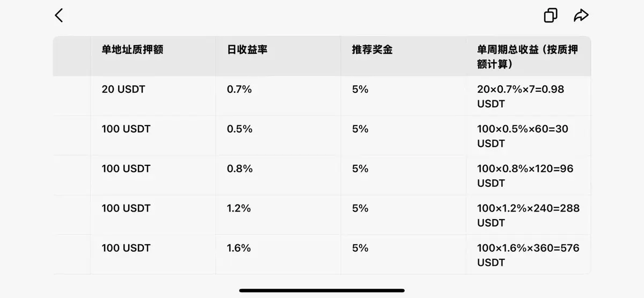Click the 1.6% daily rate cell

click(x=239, y=249)
